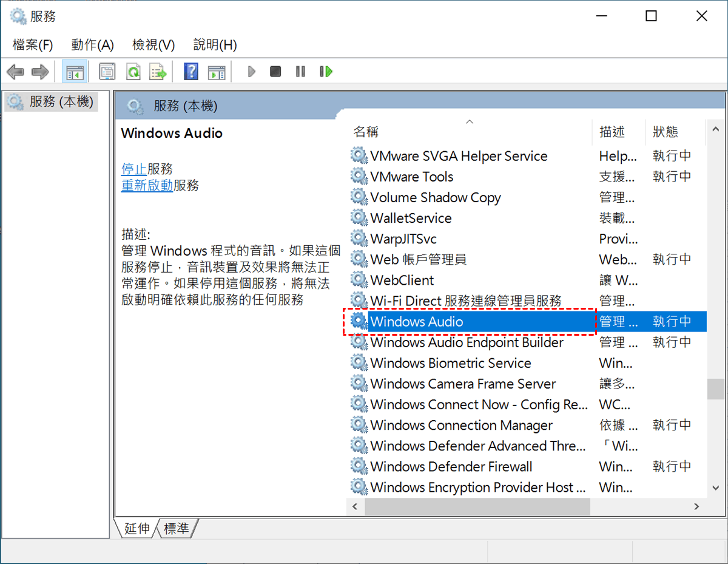Select Windows Camera Frame Server row
Screen dimensions: 728x564
pyautogui.click(x=528, y=384)
